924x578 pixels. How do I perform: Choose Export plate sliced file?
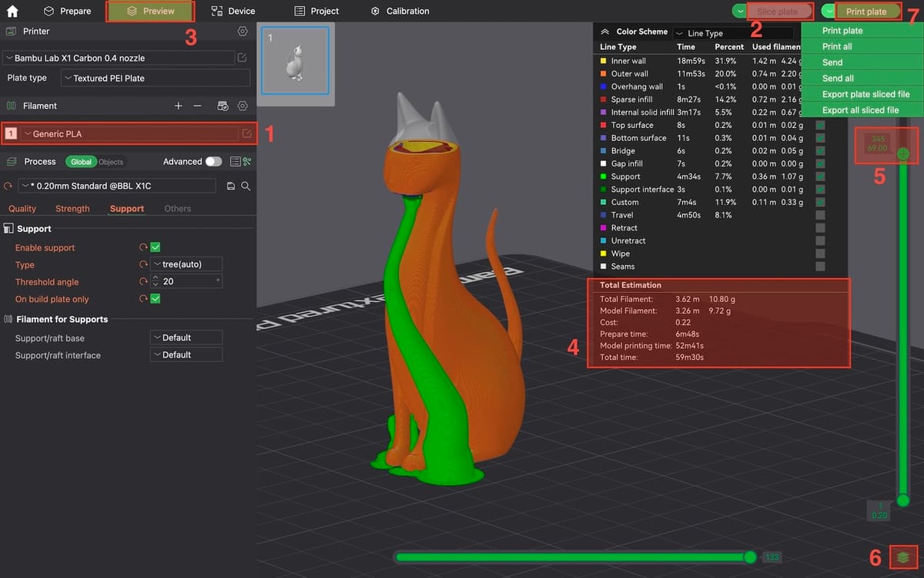(865, 94)
